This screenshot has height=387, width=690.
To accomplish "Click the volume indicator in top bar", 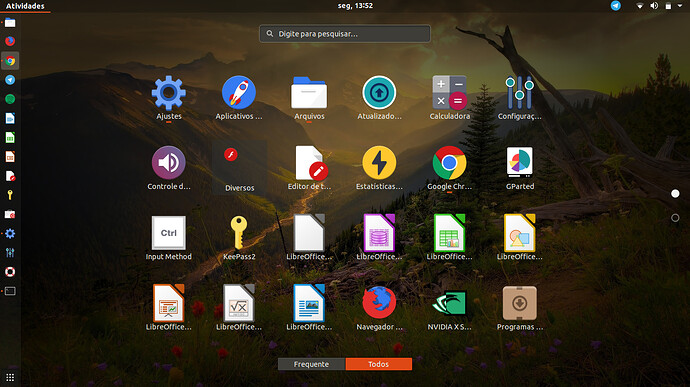I will coord(654,6).
